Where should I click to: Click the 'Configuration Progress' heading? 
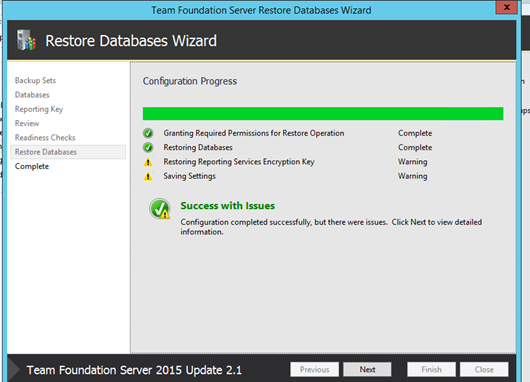(190, 81)
